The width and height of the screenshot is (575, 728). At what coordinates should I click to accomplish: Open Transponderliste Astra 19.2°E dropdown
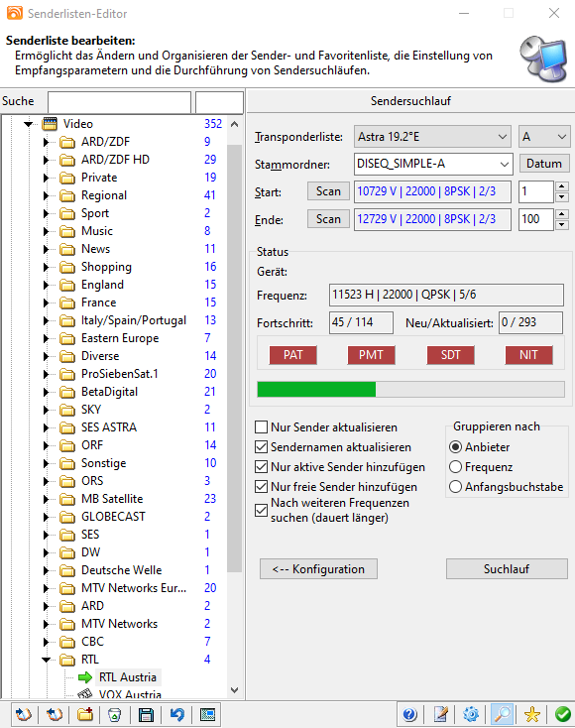(x=432, y=137)
